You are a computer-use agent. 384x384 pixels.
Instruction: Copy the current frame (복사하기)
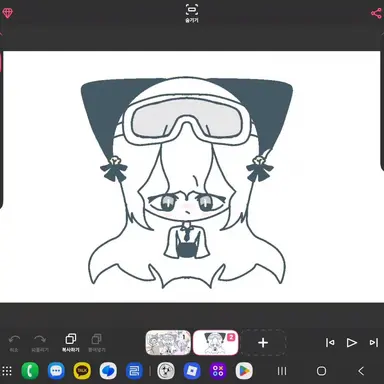[71, 343]
